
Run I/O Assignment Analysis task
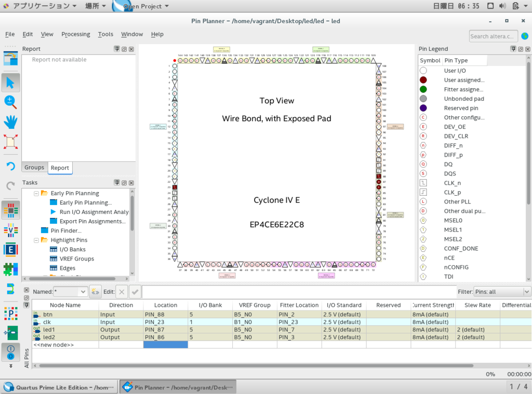click(x=89, y=212)
